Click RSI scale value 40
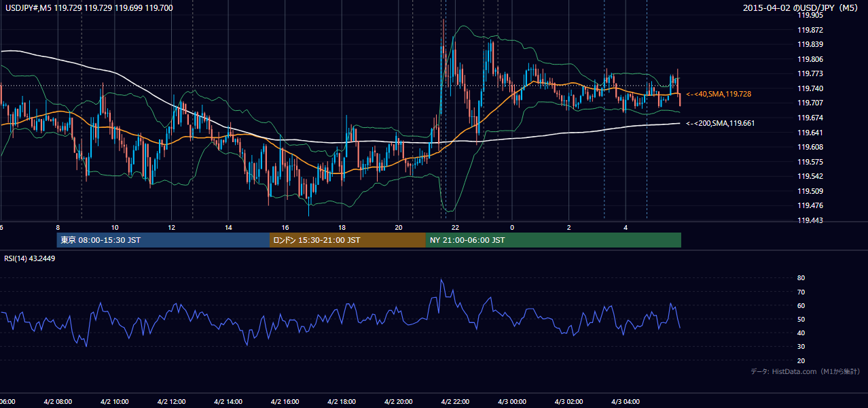Viewport: 868px width, 408px height. (801, 333)
